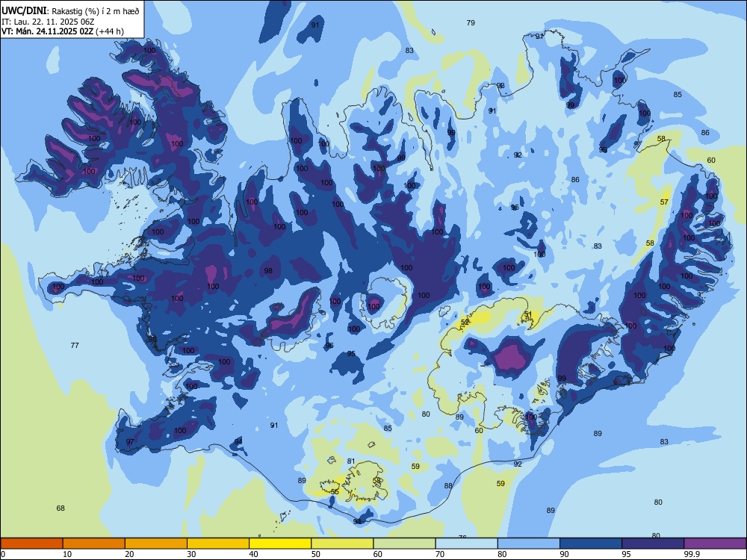Pick the purple above-99.9 legend swatch
This screenshot has height=560, width=747.
pyautogui.click(x=715, y=544)
